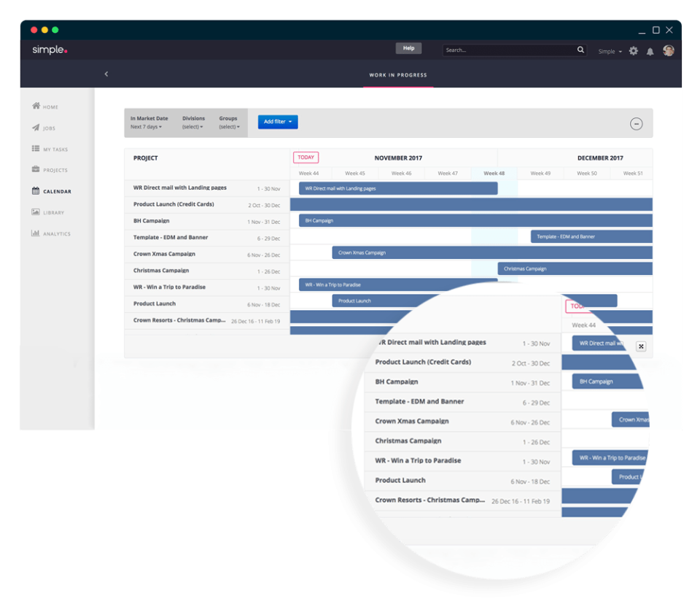The height and width of the screenshot is (604, 700).
Task: Click the Add filter button
Action: point(278,122)
